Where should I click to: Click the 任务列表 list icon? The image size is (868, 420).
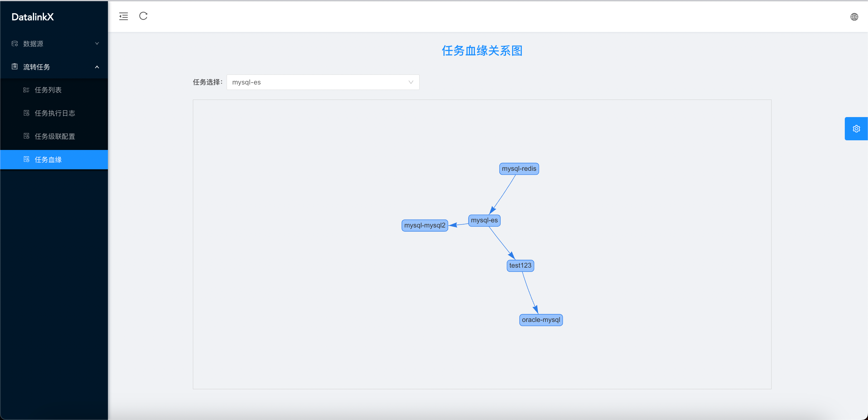[x=26, y=90]
